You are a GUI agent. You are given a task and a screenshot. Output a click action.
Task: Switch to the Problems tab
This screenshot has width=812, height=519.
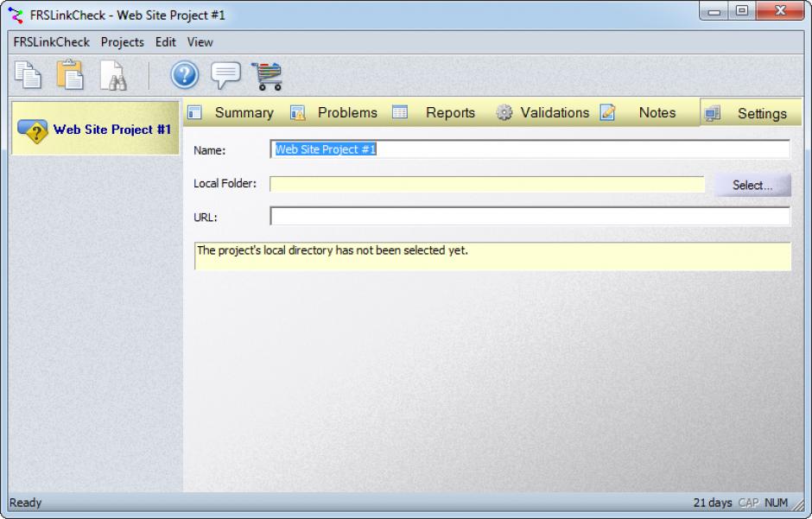[x=337, y=112]
